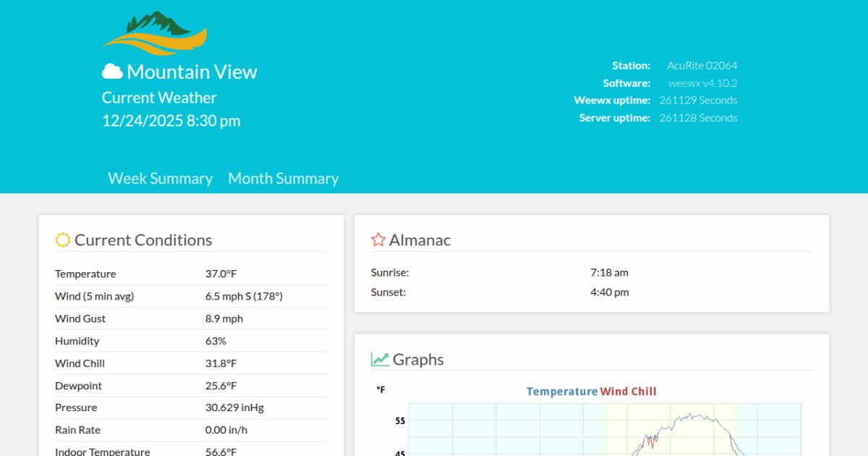
Task: Click the Mountain View station title
Action: coord(192,72)
